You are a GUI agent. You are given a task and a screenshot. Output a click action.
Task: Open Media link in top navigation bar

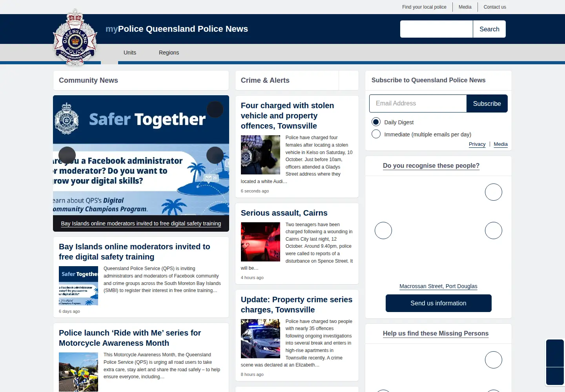(x=465, y=7)
